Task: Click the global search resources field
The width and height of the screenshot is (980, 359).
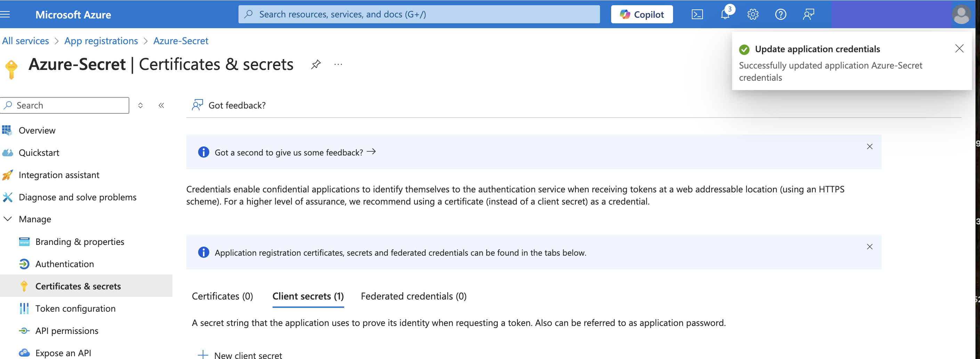Action: [419, 15]
